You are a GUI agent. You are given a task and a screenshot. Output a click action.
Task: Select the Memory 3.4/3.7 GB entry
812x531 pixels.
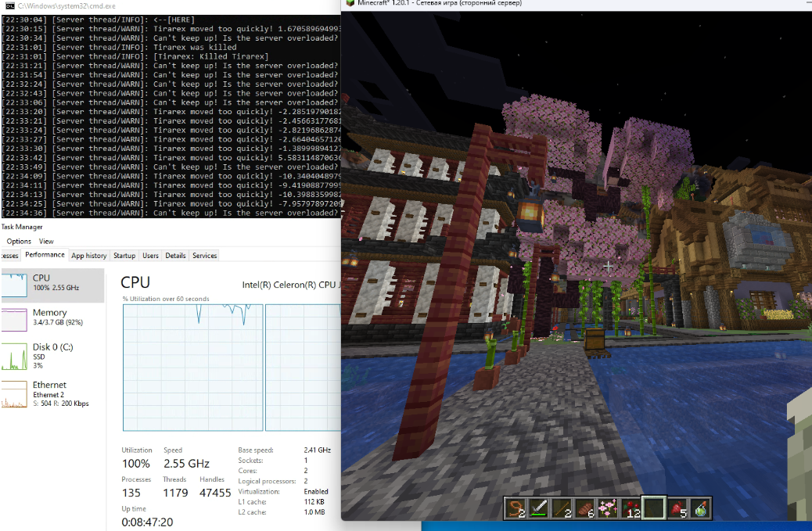(x=52, y=320)
